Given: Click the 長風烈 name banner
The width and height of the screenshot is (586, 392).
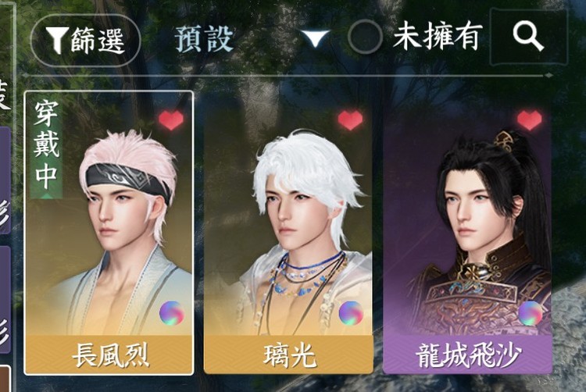Looking at the screenshot, I should (109, 355).
